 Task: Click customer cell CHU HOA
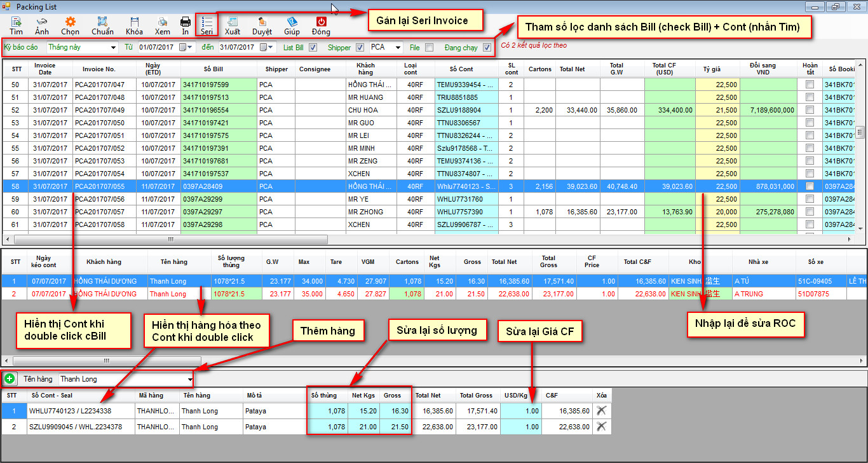pos(372,110)
